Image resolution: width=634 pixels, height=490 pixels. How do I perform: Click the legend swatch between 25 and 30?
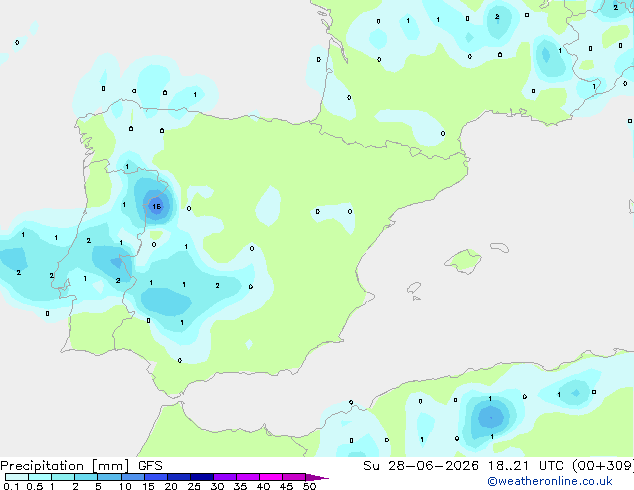(202, 477)
